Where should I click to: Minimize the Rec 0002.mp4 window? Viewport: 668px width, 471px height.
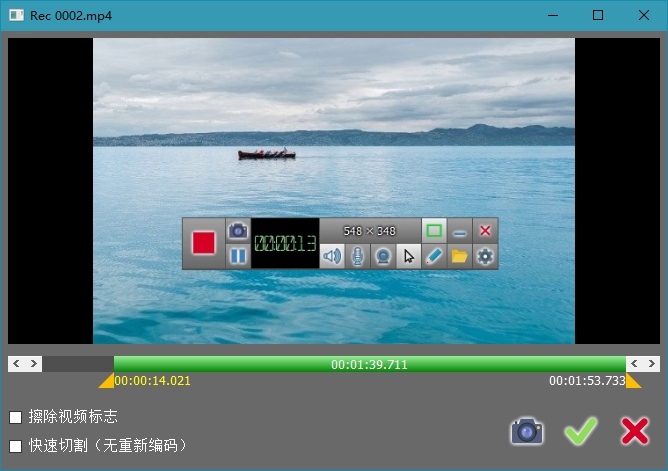553,15
